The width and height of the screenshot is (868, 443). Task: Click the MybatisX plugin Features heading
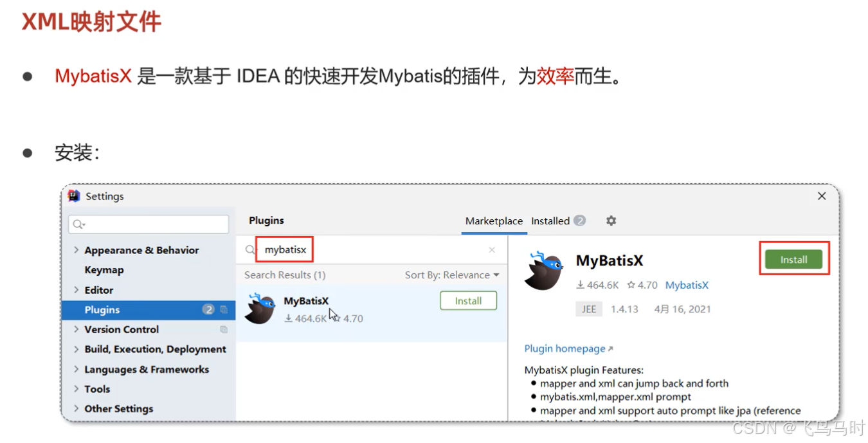point(584,370)
